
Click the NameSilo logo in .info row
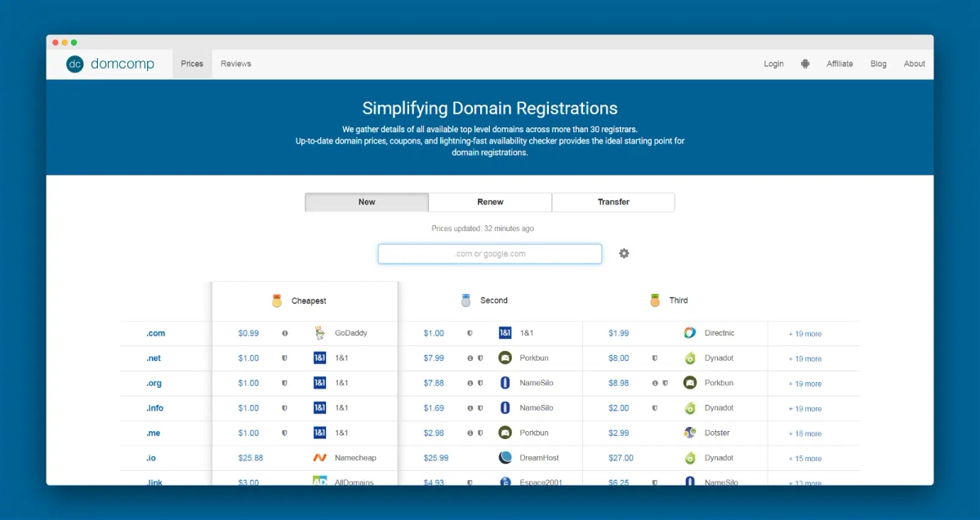505,407
